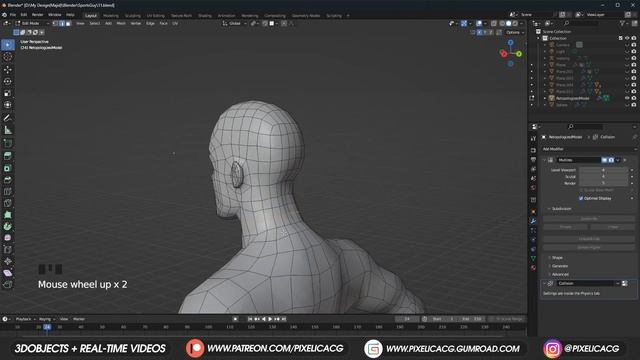640x360 pixels.
Task: Open the Edit Mode dropdown
Action: (32, 24)
